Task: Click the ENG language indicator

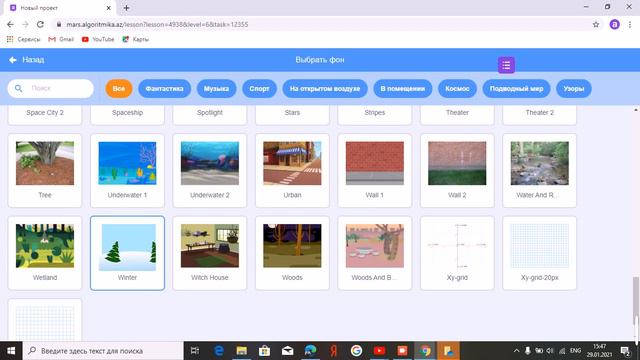Action: (576, 351)
